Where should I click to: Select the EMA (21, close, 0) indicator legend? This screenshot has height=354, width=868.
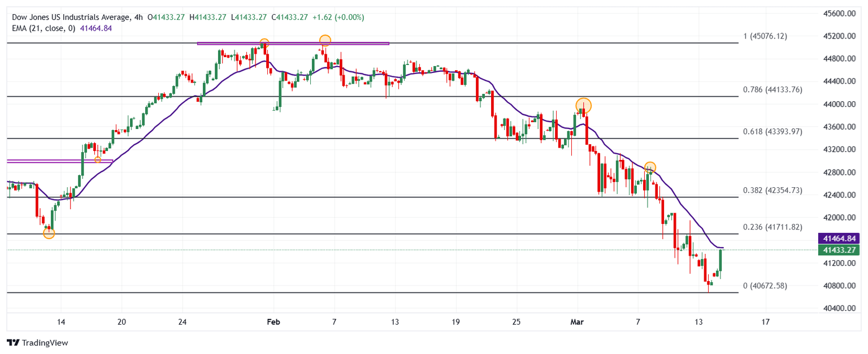coord(42,28)
